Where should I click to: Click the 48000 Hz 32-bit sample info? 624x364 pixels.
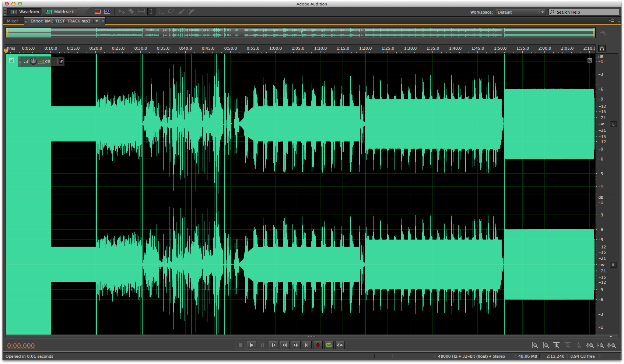point(471,356)
